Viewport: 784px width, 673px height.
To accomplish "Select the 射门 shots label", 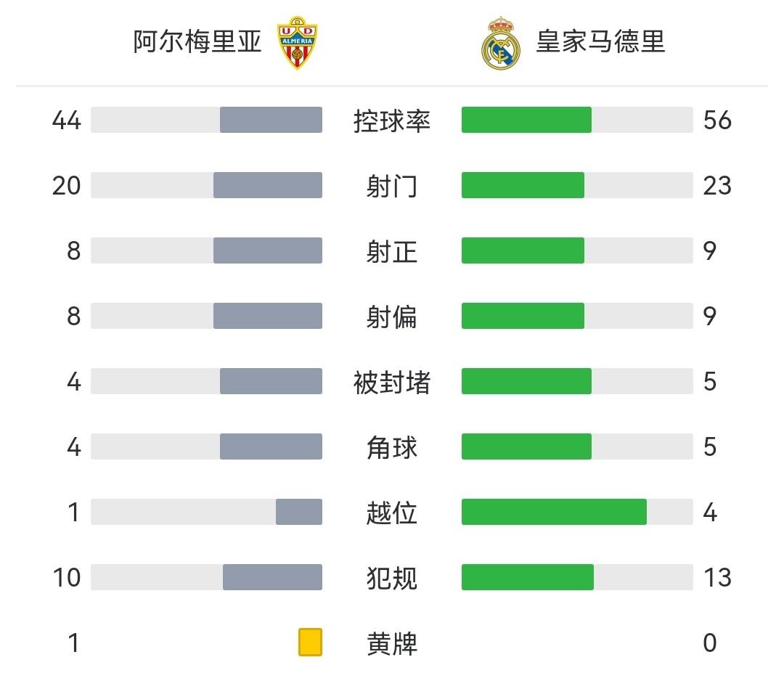I will click(392, 186).
